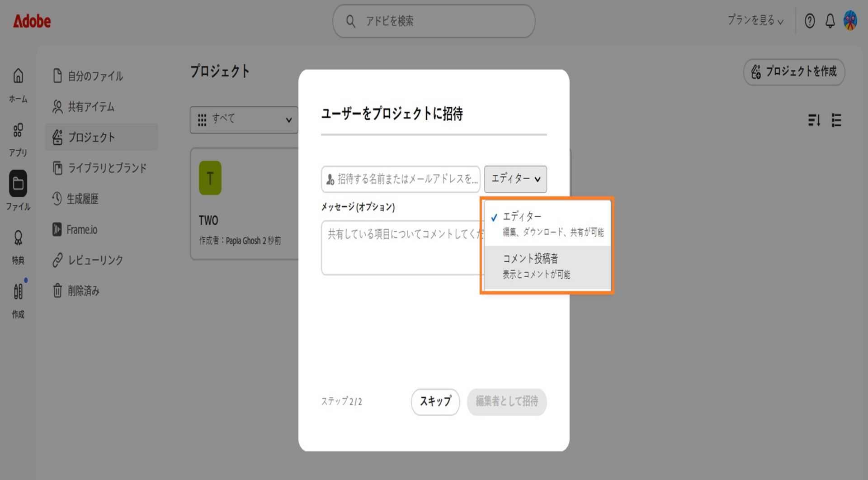Click the プロジェクトを作成 button

(794, 71)
